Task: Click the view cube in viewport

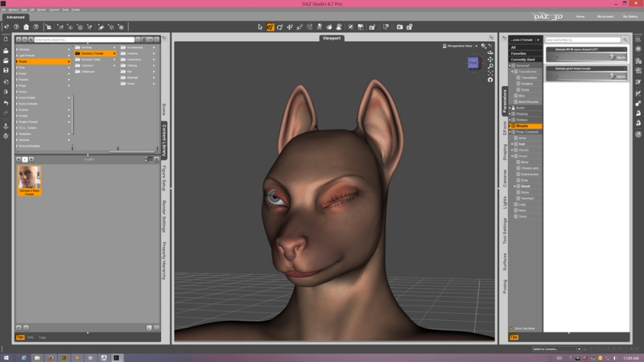Action: (473, 63)
